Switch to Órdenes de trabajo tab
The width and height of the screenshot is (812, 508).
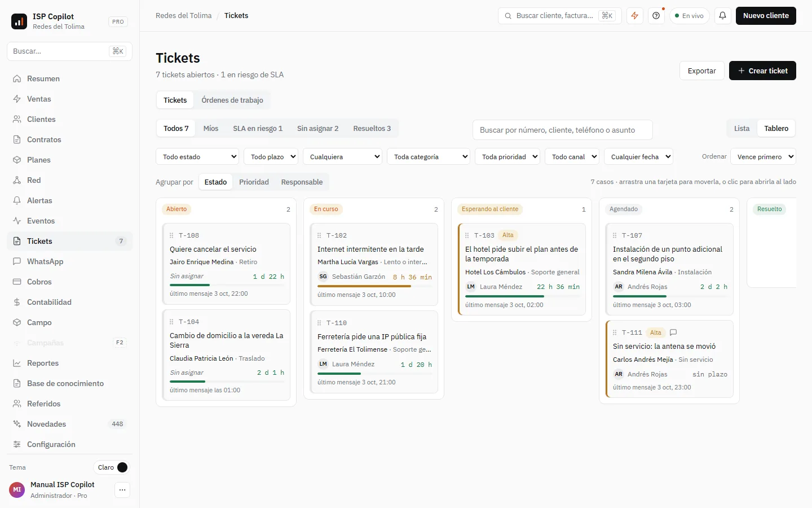[232, 100]
